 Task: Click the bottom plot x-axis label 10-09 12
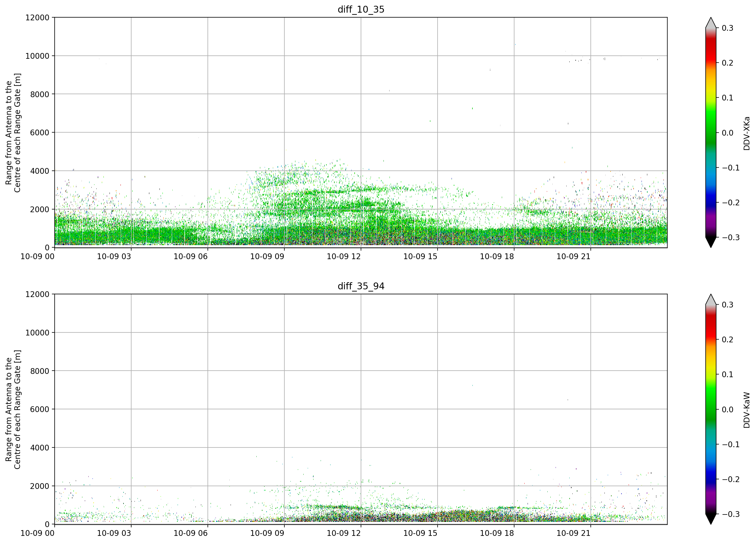[344, 533]
